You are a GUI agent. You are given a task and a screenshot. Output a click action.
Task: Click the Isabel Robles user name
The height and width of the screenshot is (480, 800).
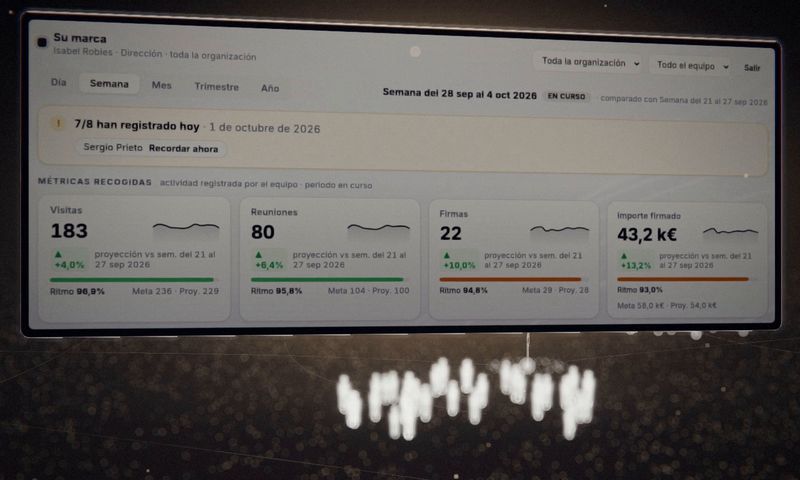pos(83,52)
